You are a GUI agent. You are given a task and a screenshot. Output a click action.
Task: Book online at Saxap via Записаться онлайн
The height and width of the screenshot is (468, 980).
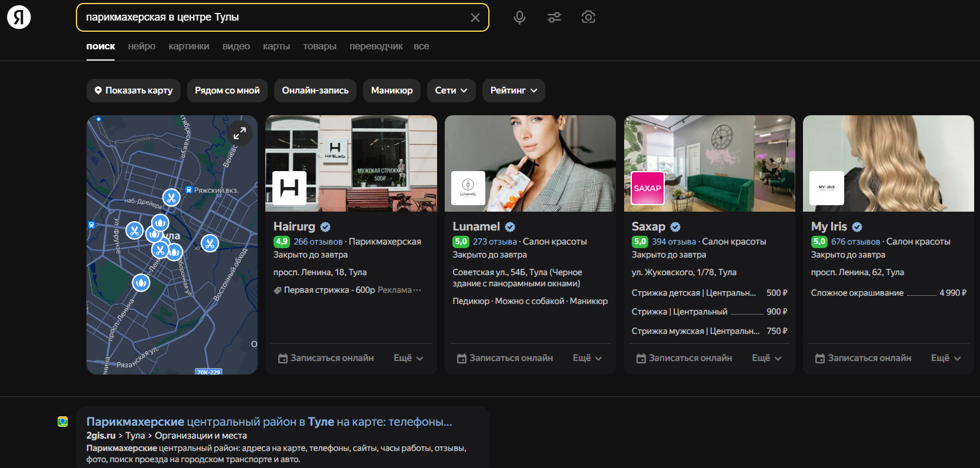(684, 358)
